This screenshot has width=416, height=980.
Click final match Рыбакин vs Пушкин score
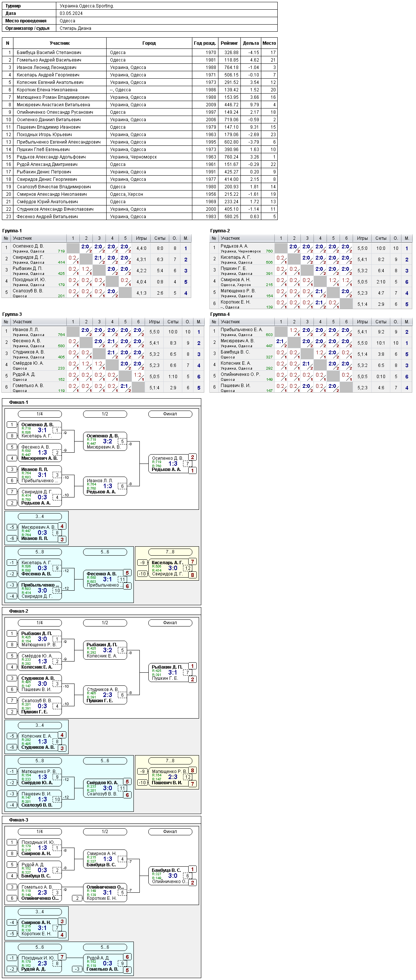click(x=173, y=673)
